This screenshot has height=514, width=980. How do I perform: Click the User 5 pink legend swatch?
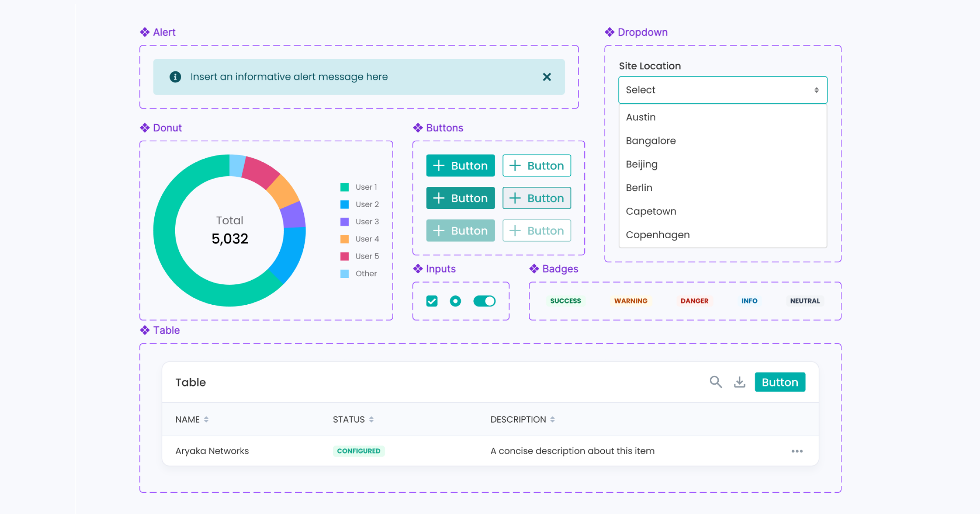pos(344,256)
